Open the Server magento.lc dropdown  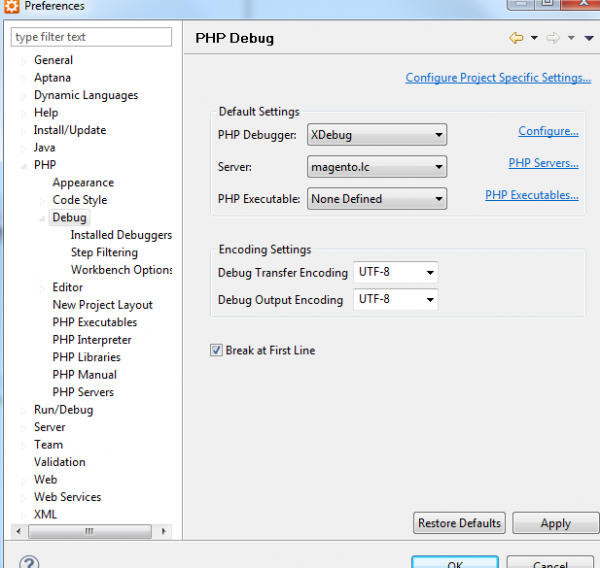377,166
